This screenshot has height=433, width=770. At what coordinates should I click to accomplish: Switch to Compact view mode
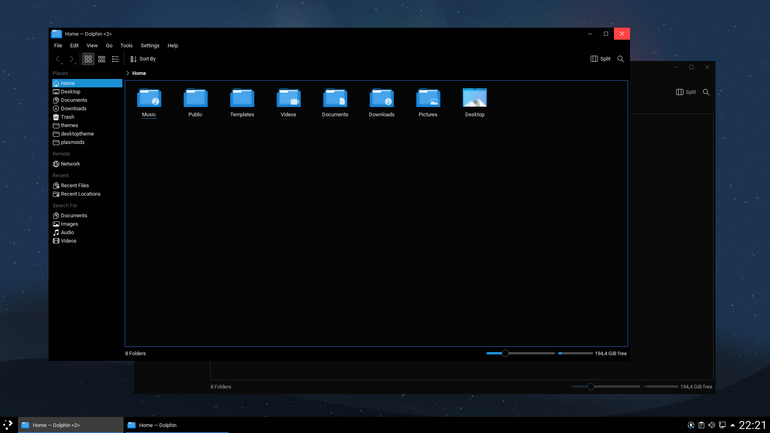point(102,59)
